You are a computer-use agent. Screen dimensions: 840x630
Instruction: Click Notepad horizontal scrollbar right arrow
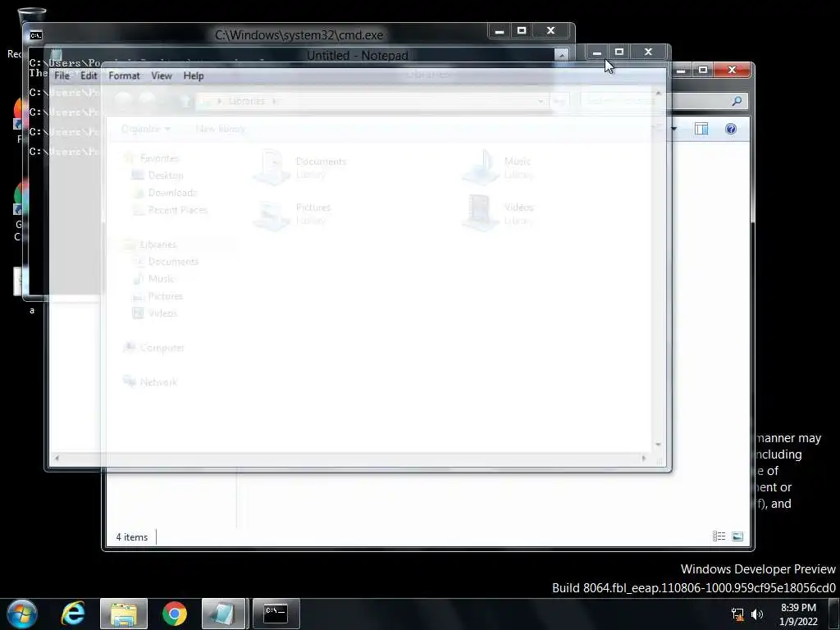click(644, 458)
